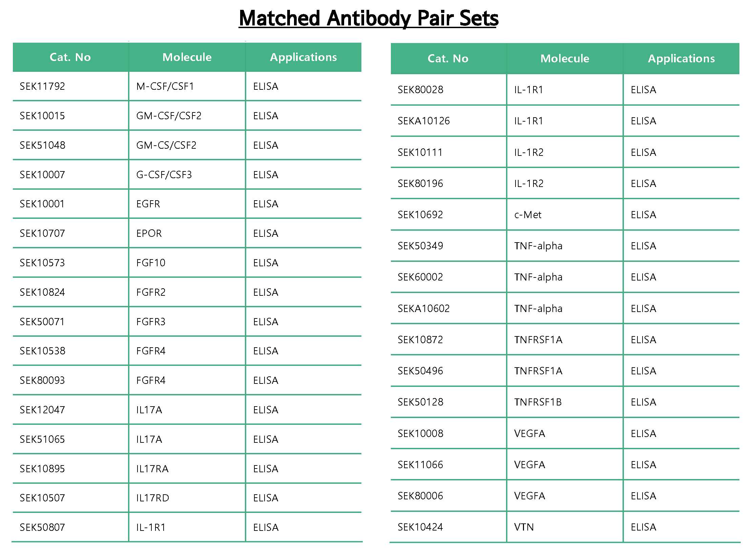Select catalog number SEKA10126
Viewport: 756px width, 560px height.
[424, 121]
